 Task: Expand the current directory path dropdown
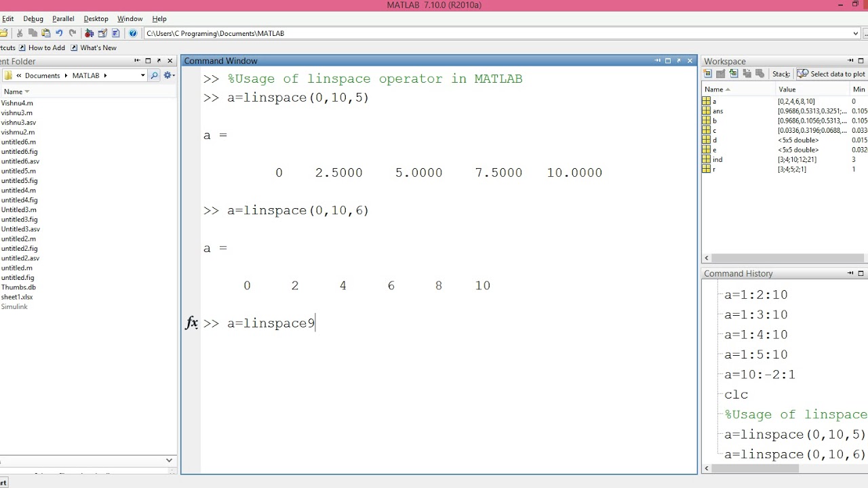(x=856, y=33)
